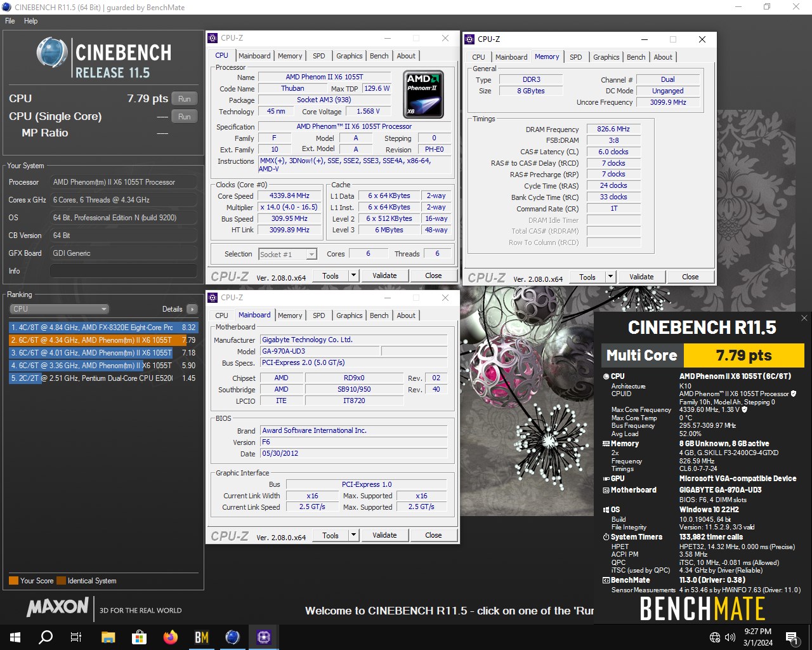Click the Info input field

click(124, 271)
